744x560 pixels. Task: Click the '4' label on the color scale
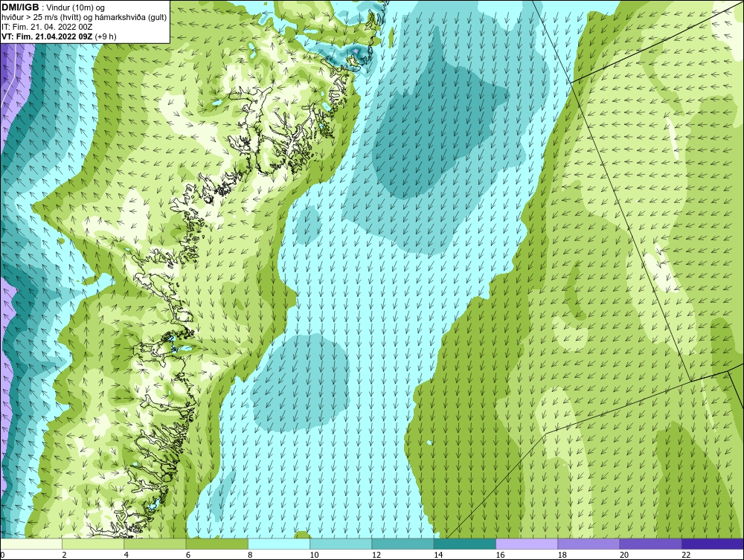coord(126,556)
